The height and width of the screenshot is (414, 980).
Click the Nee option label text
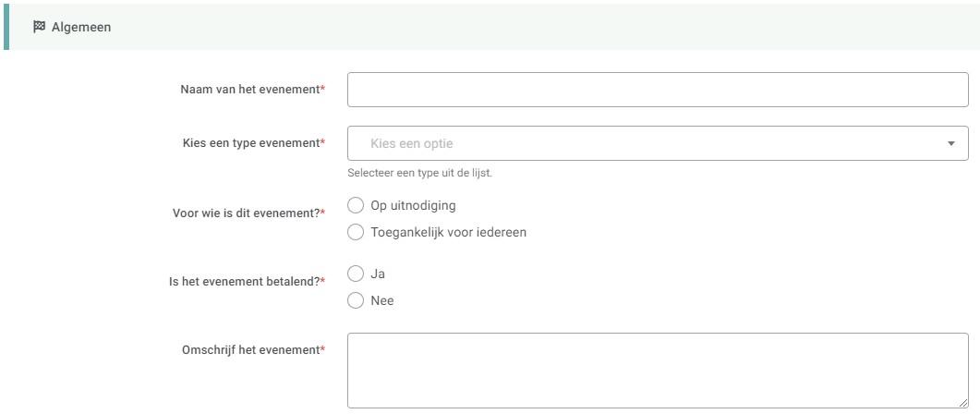381,300
